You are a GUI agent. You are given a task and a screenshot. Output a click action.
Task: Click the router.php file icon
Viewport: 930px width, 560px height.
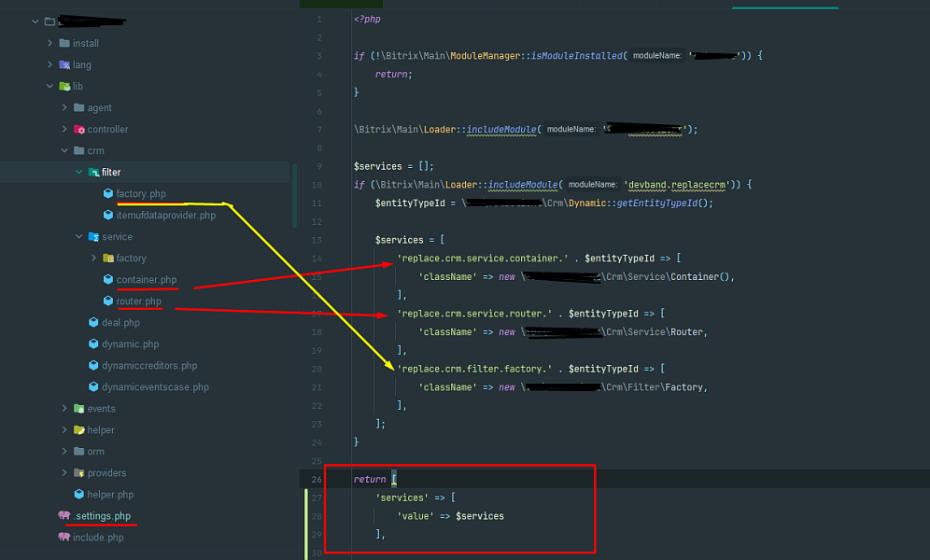click(107, 301)
